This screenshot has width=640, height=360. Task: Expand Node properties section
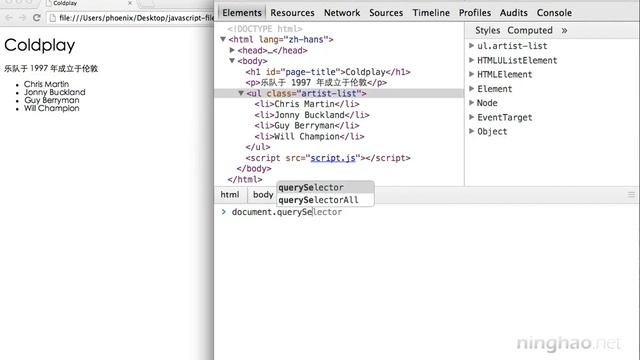pyautogui.click(x=471, y=103)
